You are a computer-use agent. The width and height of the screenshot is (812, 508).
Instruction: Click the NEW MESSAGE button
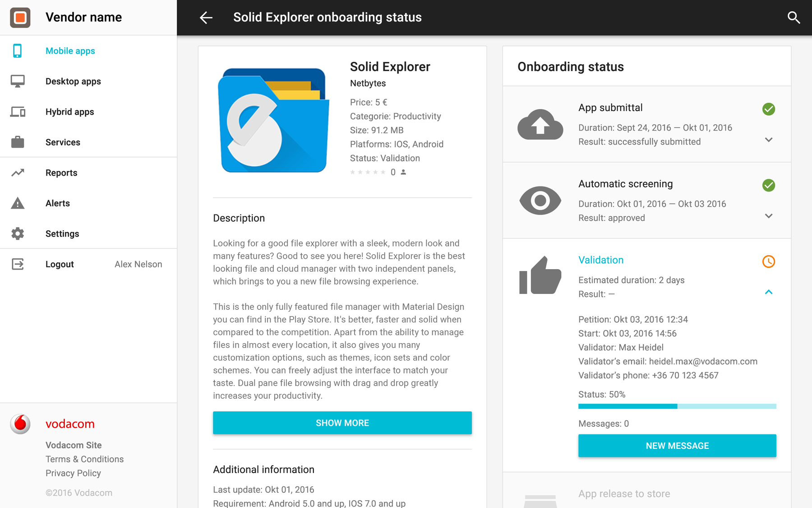tap(677, 446)
